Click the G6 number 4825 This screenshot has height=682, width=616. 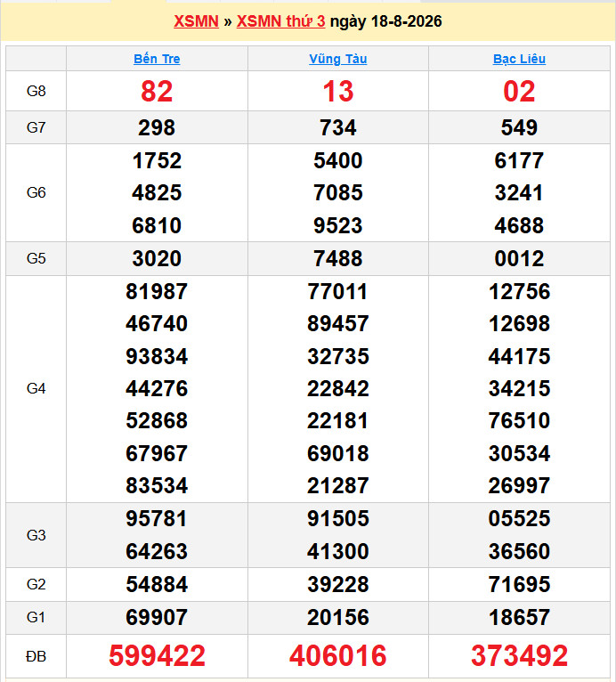[x=157, y=192]
